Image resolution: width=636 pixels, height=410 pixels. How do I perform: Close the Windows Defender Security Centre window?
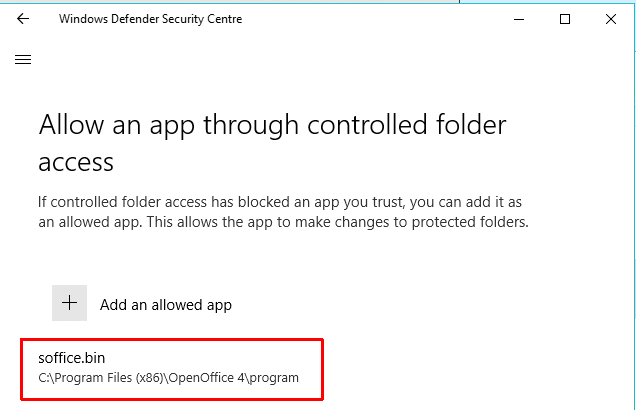pos(611,19)
